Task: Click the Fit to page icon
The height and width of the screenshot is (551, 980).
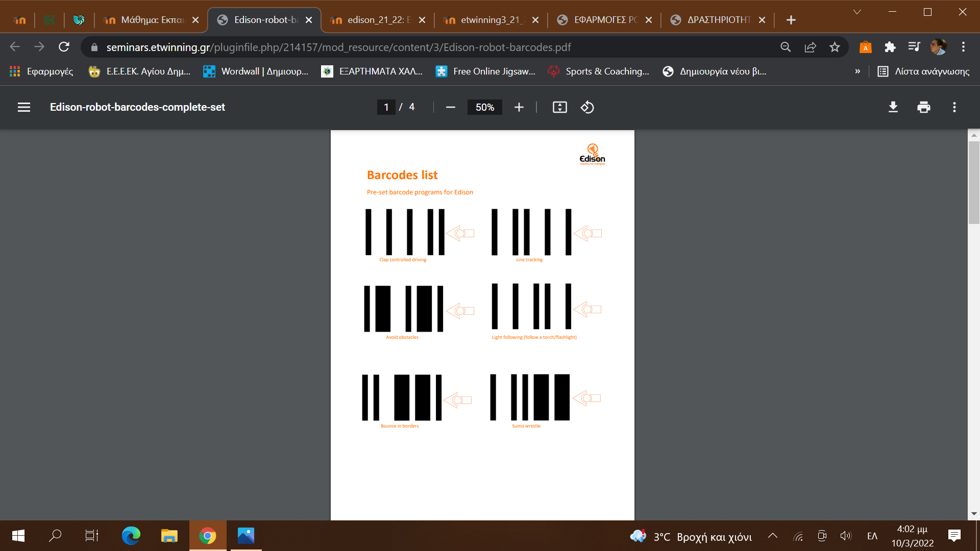Action: [559, 107]
